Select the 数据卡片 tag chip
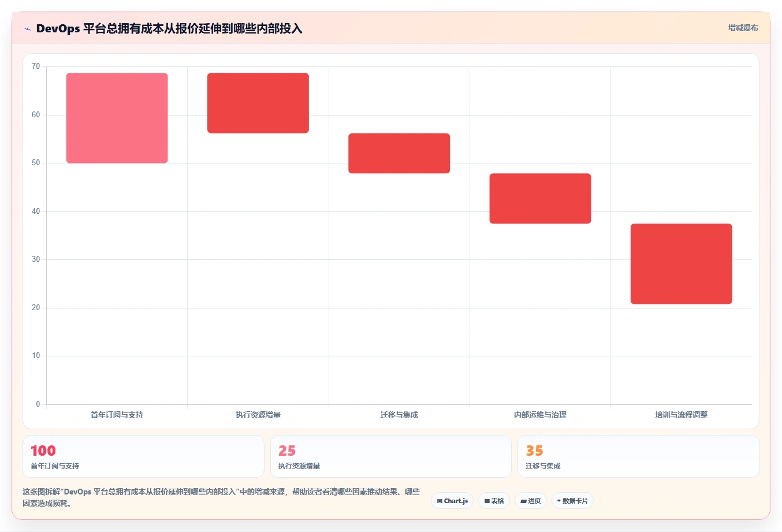 coord(572,501)
